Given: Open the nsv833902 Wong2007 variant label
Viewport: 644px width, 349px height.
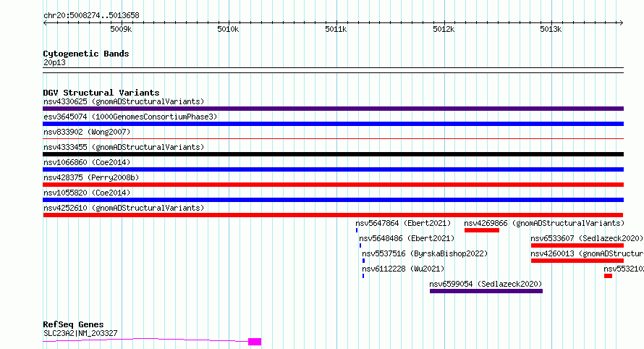Looking at the screenshot, I should pos(87,132).
